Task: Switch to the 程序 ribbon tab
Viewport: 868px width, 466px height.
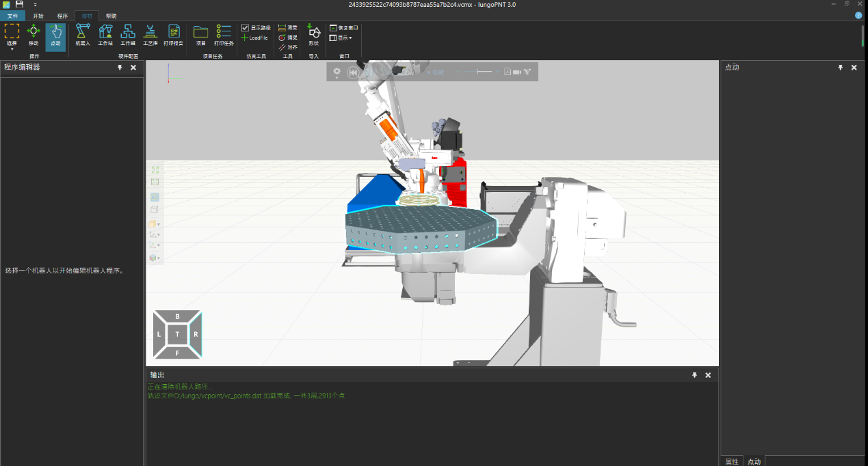Action: pos(62,16)
